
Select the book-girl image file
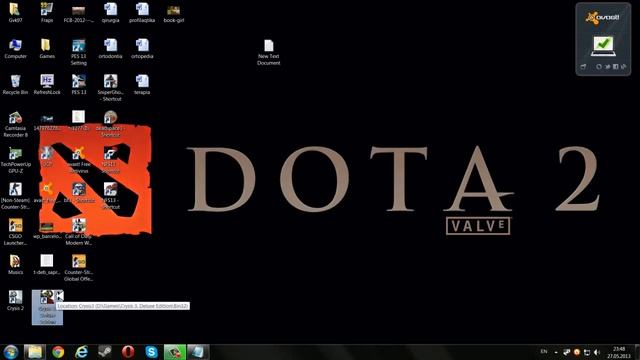173,12
